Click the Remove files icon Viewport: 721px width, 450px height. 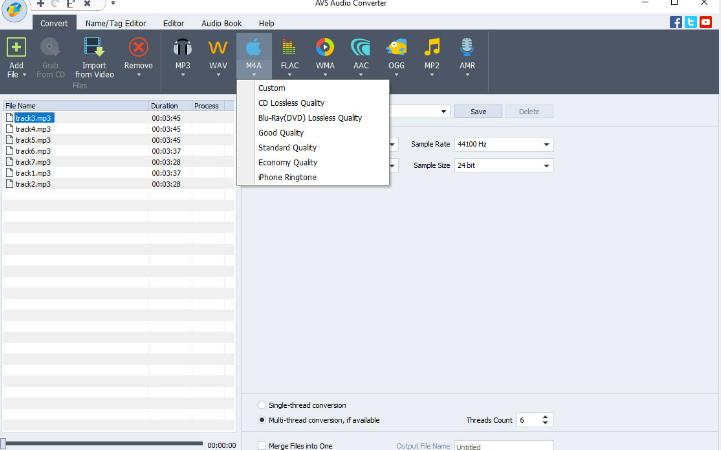click(x=138, y=47)
